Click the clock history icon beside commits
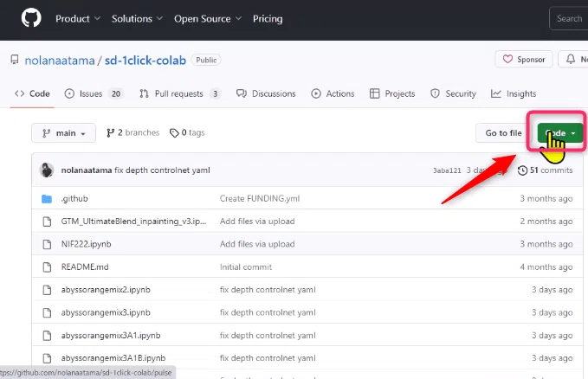Viewport: 588px width, 379px height. (x=522, y=170)
